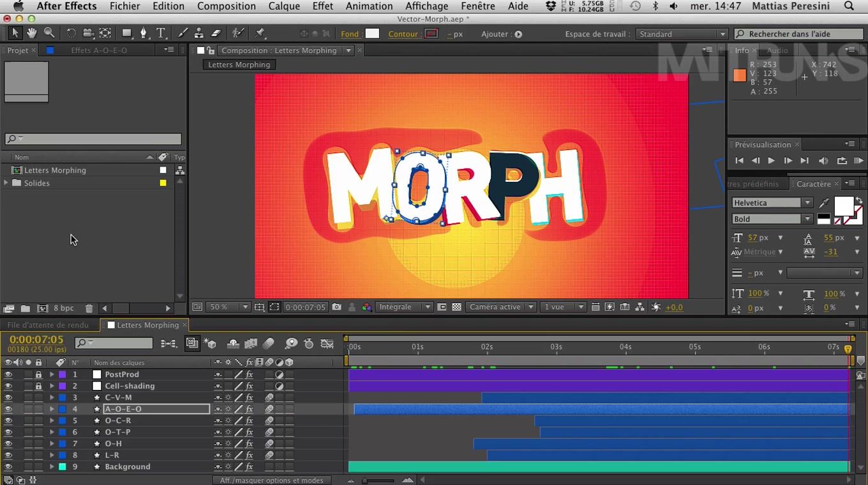Viewport: 868px width, 485px height.
Task: Select the Eraser tool
Action: (216, 33)
